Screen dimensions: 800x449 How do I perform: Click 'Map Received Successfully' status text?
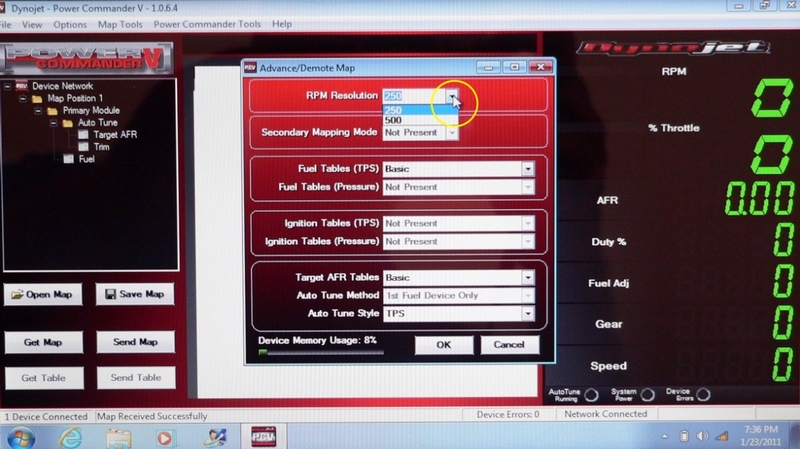click(152, 416)
